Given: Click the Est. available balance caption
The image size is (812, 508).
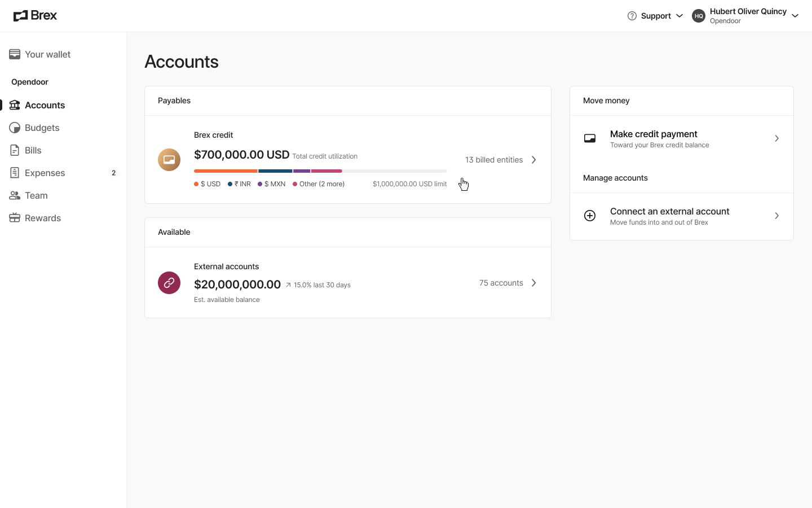Looking at the screenshot, I should (227, 300).
